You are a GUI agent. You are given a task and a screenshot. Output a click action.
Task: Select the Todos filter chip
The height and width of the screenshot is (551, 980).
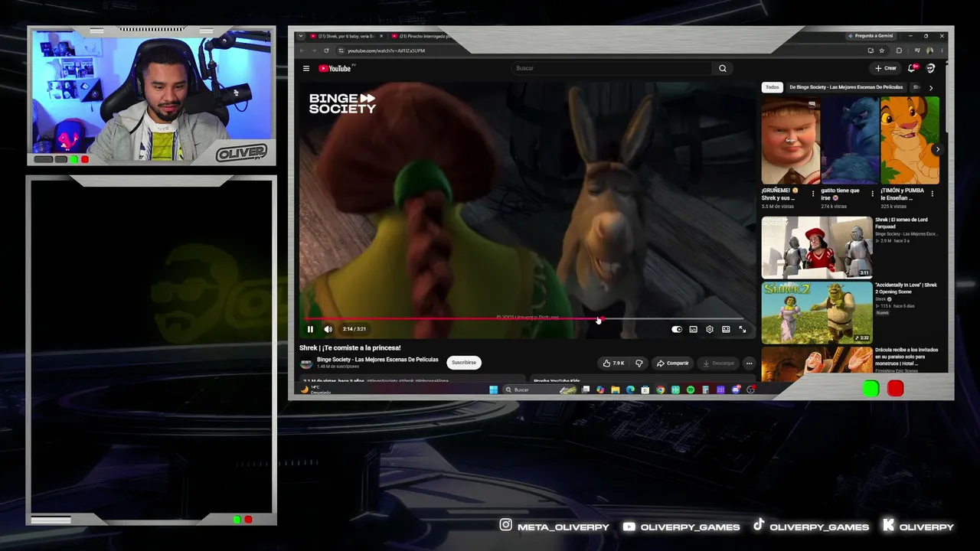[772, 87]
